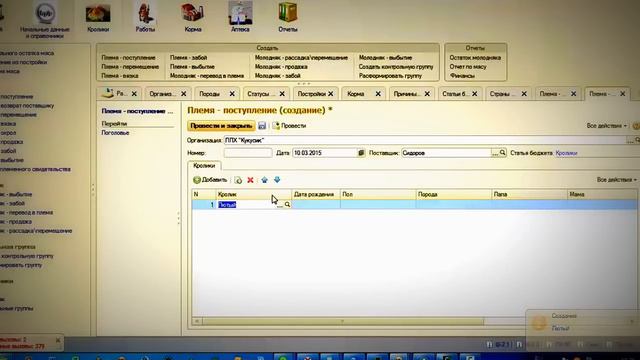Click Племя - забой in the Создать panel

189,58
